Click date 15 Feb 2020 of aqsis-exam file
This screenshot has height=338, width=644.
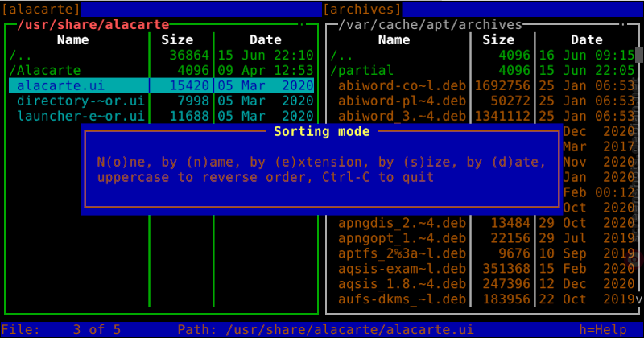(587, 268)
